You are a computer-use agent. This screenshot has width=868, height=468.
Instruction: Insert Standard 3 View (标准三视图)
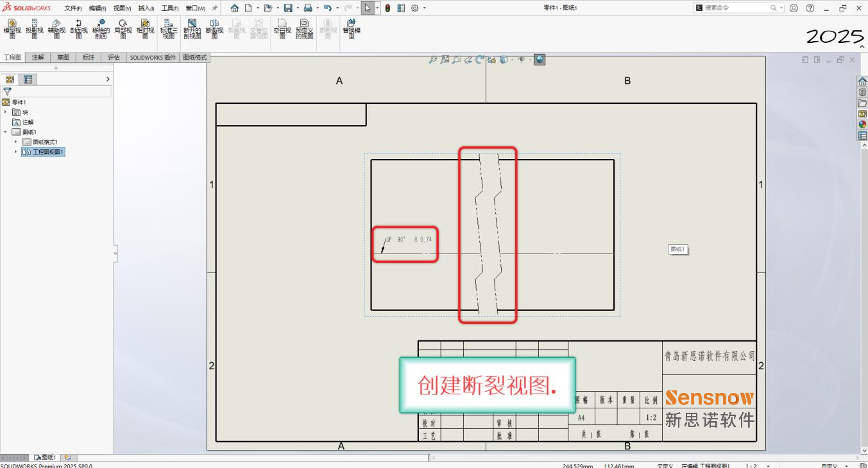168,29
